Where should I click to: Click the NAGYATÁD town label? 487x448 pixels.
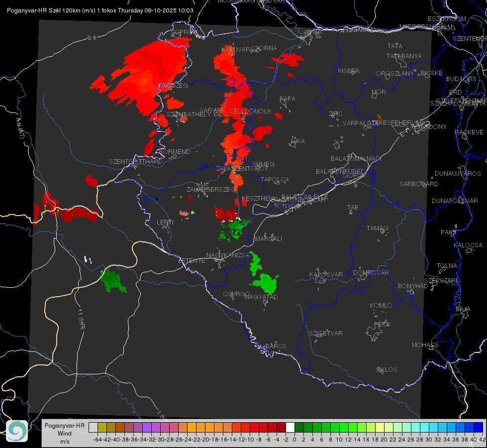click(x=261, y=297)
